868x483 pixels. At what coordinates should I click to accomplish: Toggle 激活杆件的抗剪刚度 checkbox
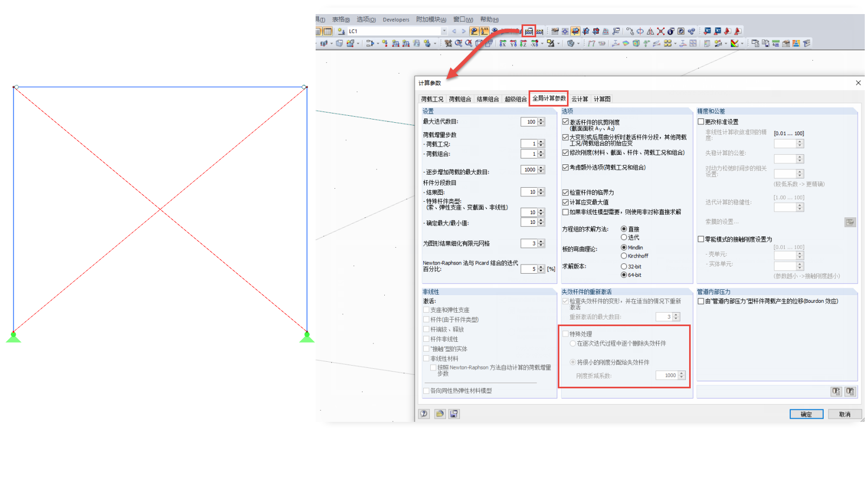click(565, 122)
